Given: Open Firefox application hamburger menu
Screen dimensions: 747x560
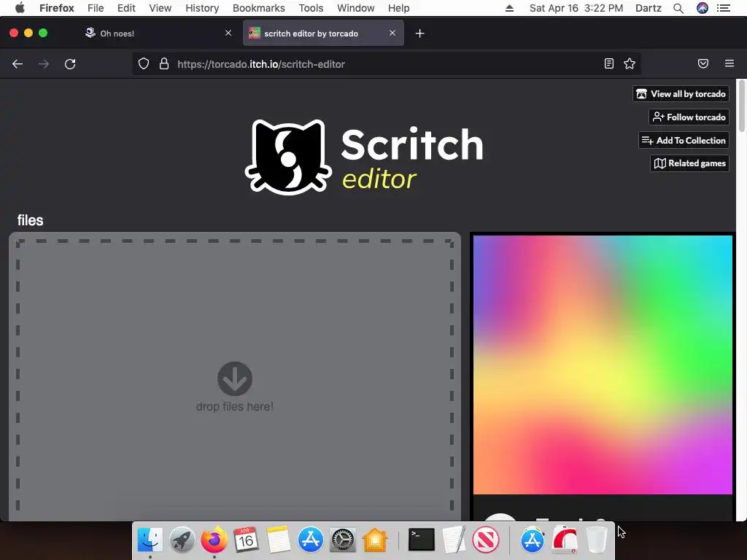Looking at the screenshot, I should (729, 63).
